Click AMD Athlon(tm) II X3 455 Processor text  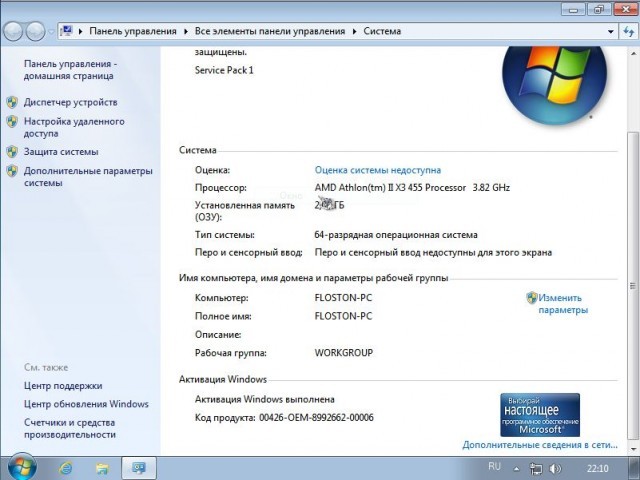(390, 188)
